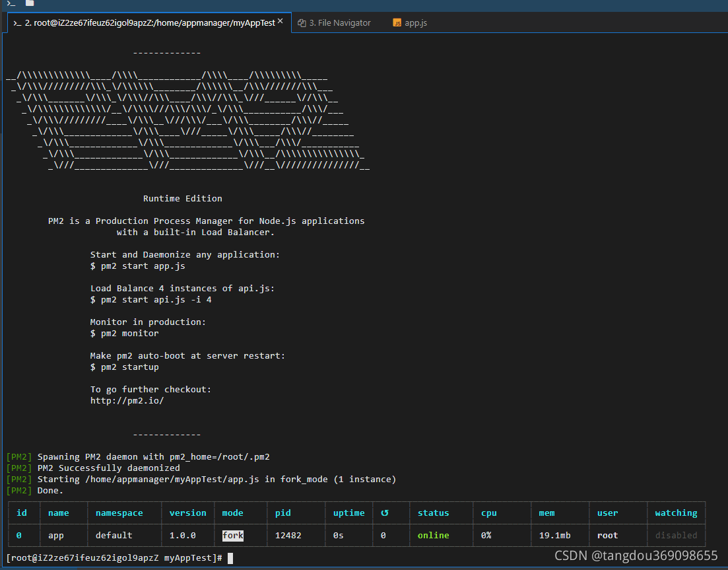Viewport: 728px width, 570px height.
Task: Click the http://pm2.io/ link
Action: [x=127, y=400]
